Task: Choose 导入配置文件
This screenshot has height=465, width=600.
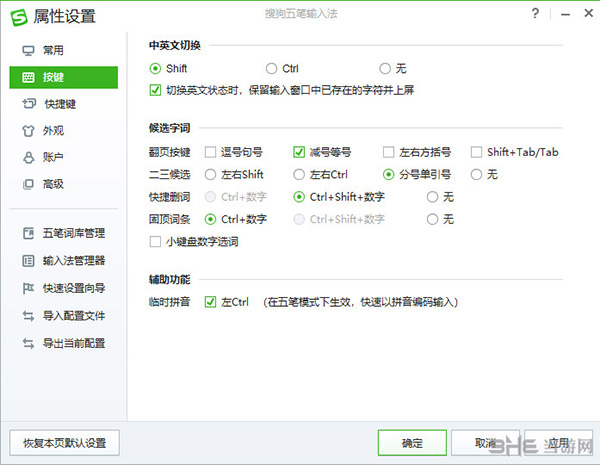Action: (x=64, y=316)
